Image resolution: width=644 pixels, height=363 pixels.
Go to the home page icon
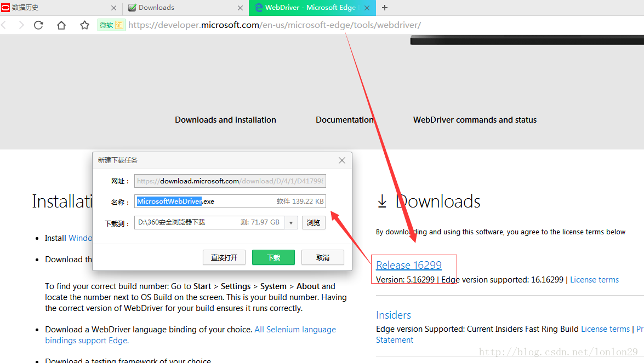click(x=61, y=25)
